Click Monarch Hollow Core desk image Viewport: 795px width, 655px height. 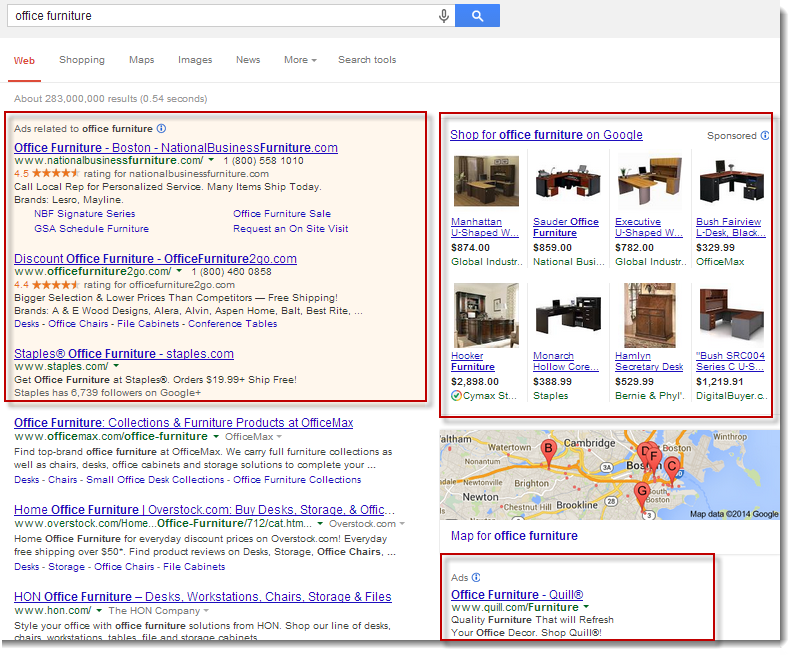click(568, 316)
